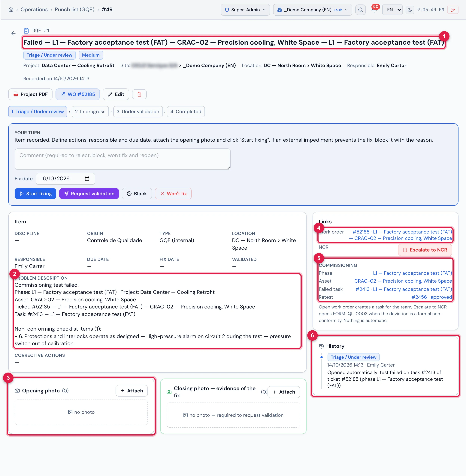
Task: Click the Block button
Action: click(x=137, y=194)
